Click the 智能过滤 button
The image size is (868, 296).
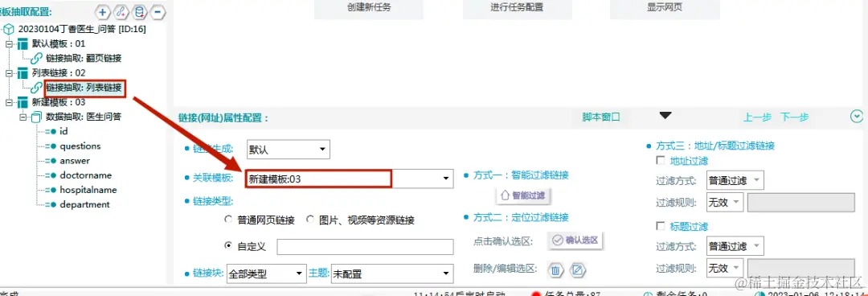[523, 195]
